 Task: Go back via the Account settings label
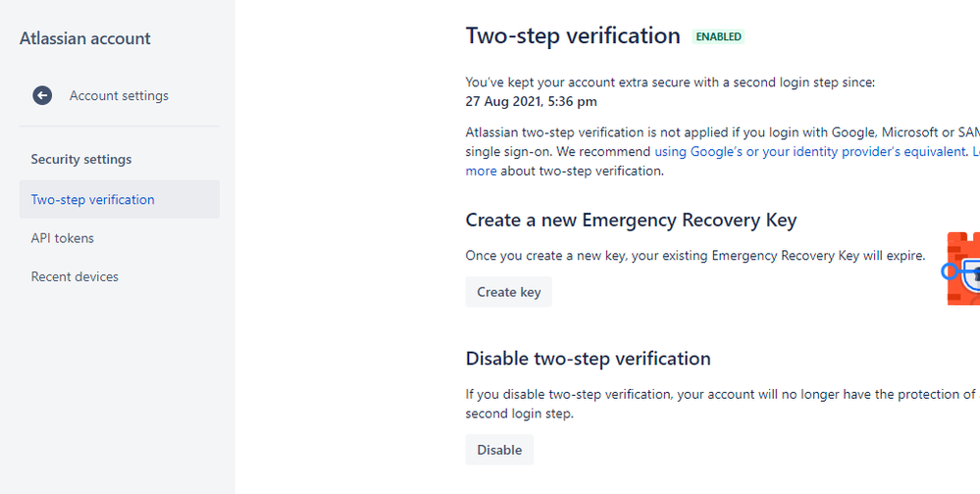pyautogui.click(x=119, y=95)
